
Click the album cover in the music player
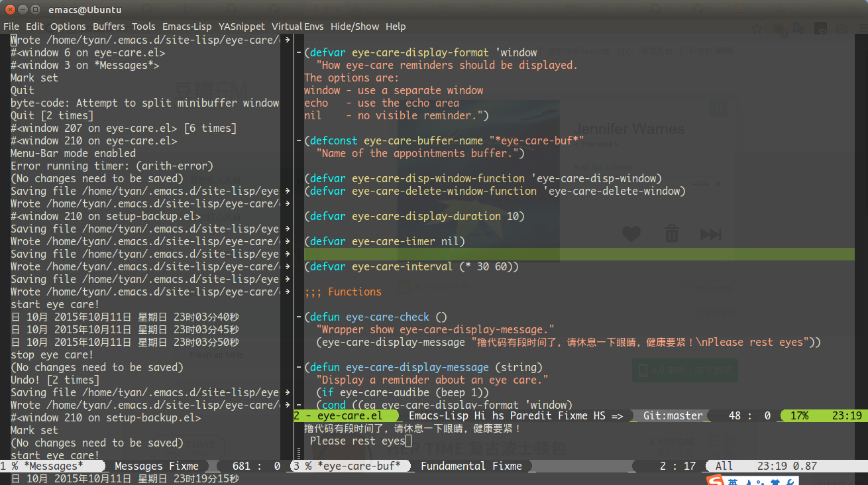478,180
